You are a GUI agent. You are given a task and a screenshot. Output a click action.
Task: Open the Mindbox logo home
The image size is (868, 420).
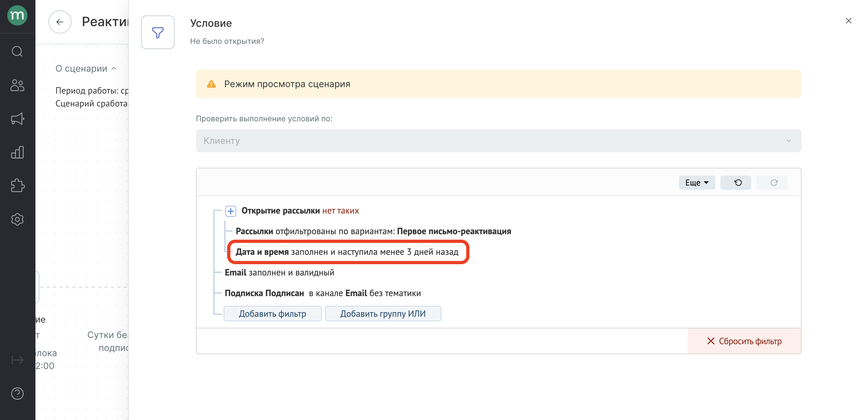point(17,15)
